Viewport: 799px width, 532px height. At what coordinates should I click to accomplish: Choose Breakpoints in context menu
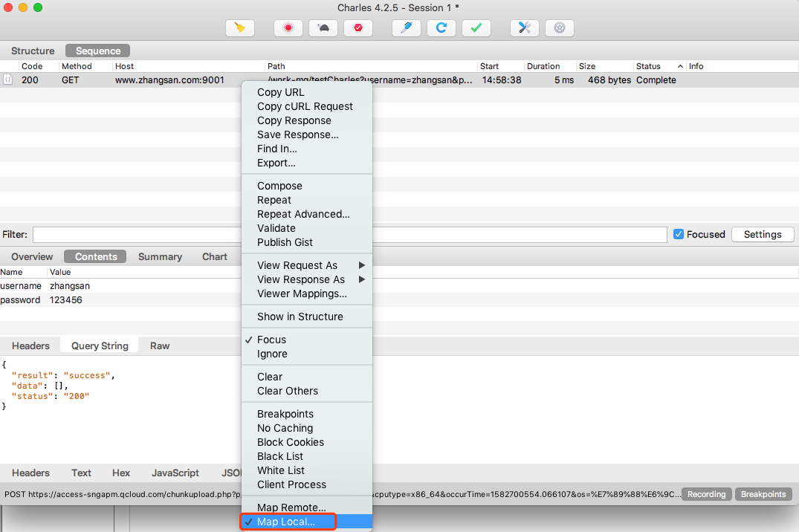tap(307, 415)
